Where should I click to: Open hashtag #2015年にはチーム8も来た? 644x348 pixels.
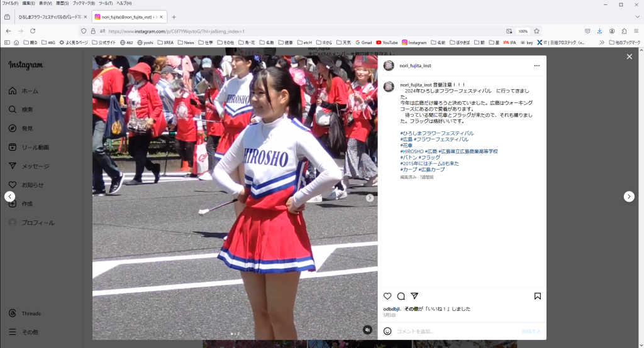[430, 163]
